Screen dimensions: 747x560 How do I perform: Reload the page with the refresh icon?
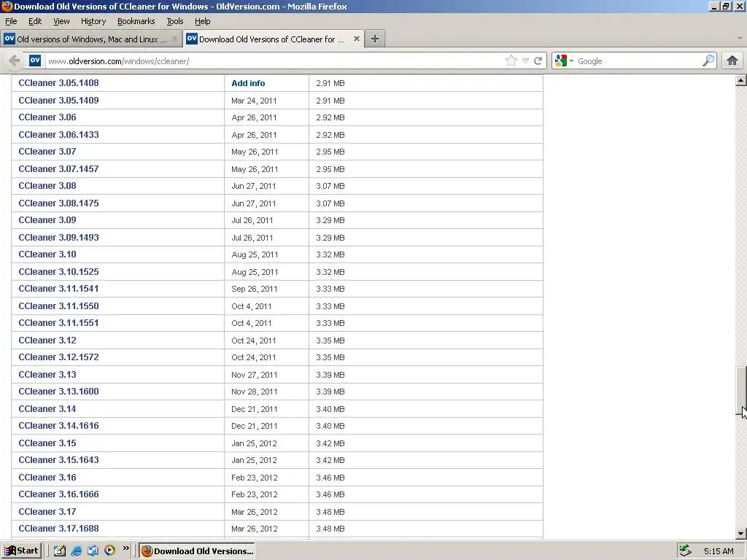(538, 61)
